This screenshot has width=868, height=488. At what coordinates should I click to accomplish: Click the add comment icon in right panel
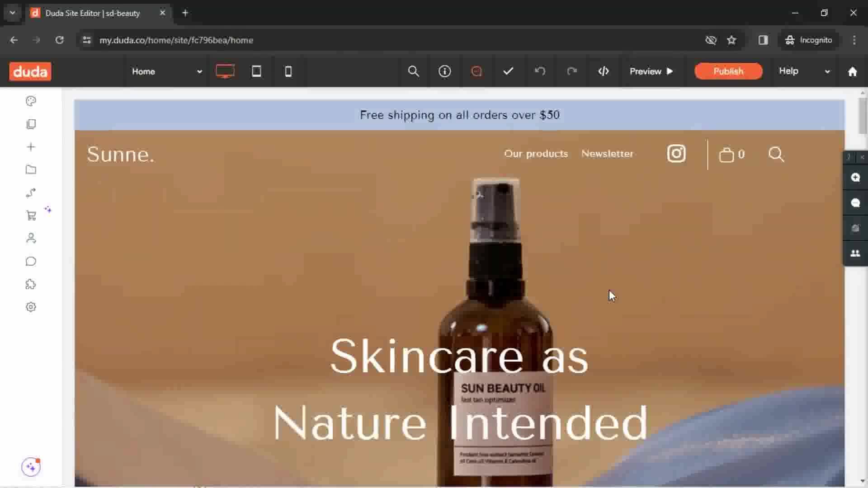tap(855, 177)
